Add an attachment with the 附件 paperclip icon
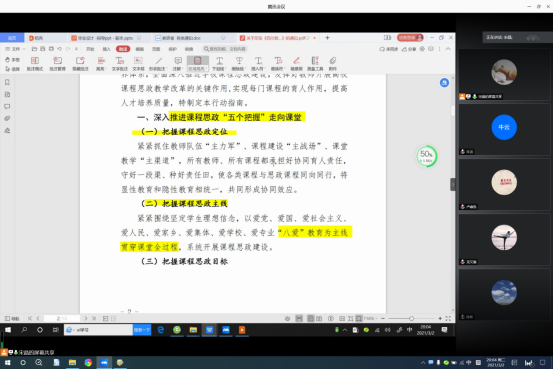 tap(333, 63)
